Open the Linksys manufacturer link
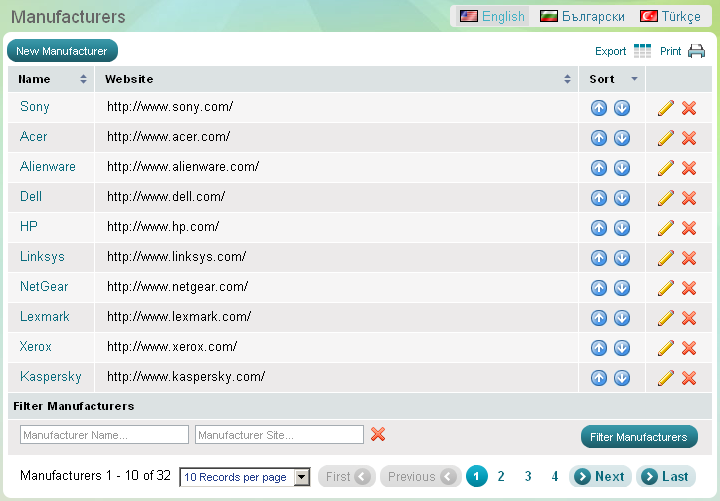 (x=42, y=257)
